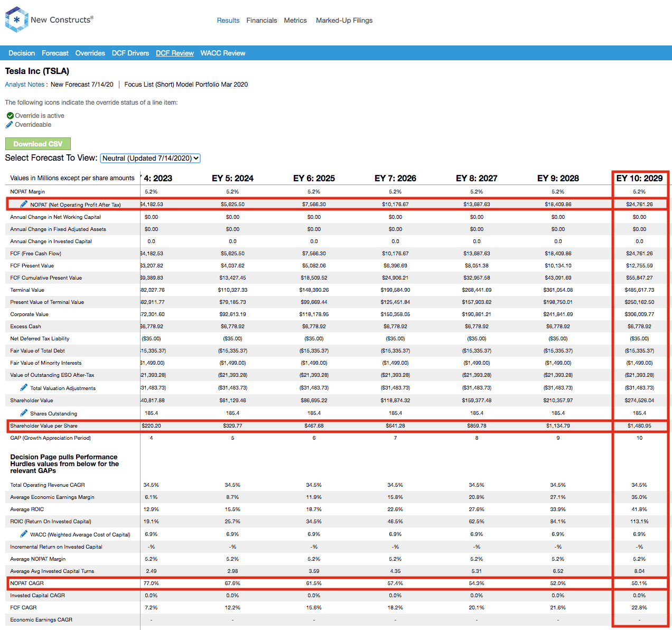Click the EY 5: 2024 column header
The width and height of the screenshot is (672, 630).
point(232,178)
